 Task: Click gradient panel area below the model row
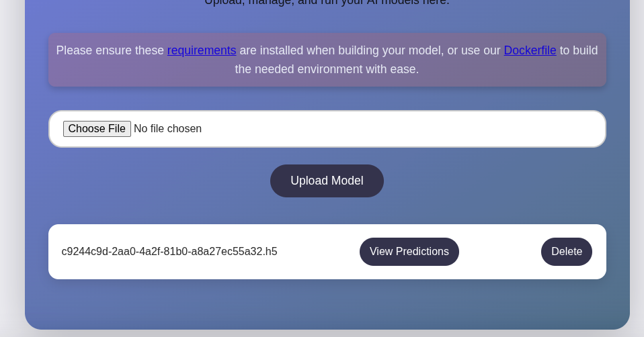point(327,303)
